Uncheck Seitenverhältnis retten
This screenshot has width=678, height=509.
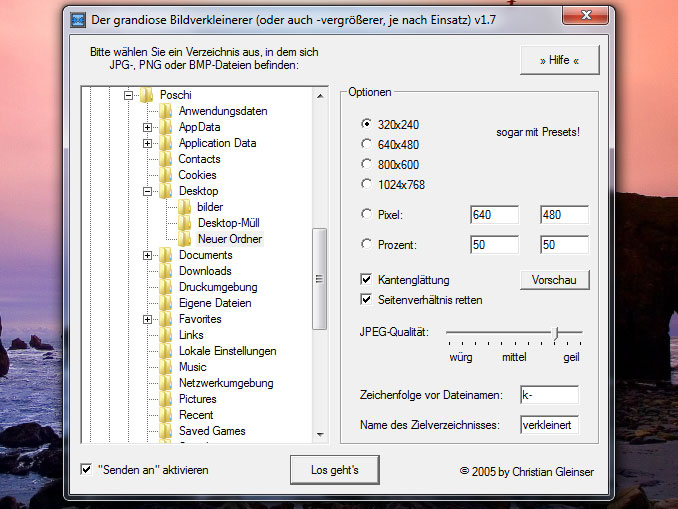pyautogui.click(x=366, y=299)
